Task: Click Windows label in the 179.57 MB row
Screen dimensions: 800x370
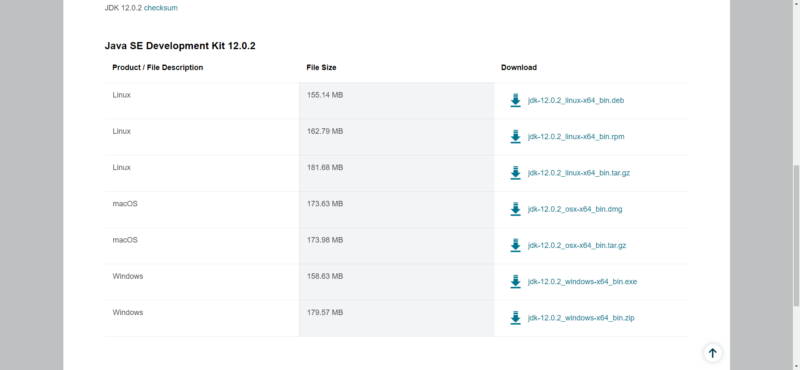Action: pyautogui.click(x=128, y=312)
